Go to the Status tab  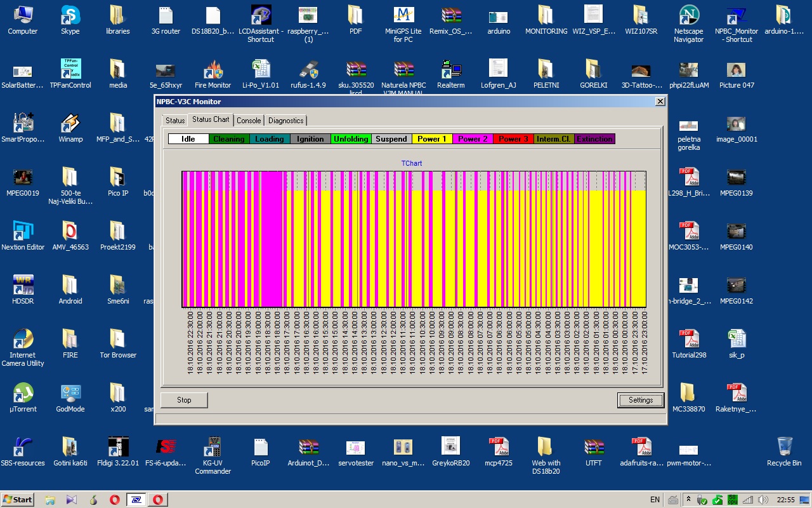[175, 121]
